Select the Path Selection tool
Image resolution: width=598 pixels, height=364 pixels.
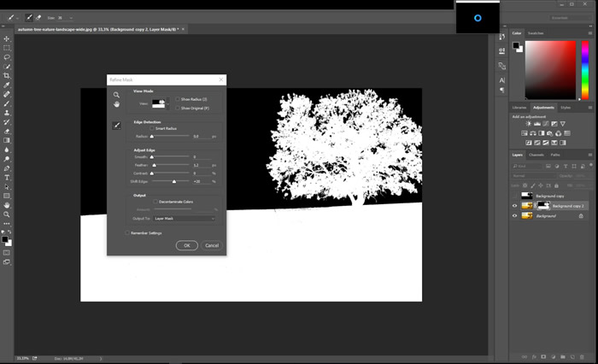[7, 186]
